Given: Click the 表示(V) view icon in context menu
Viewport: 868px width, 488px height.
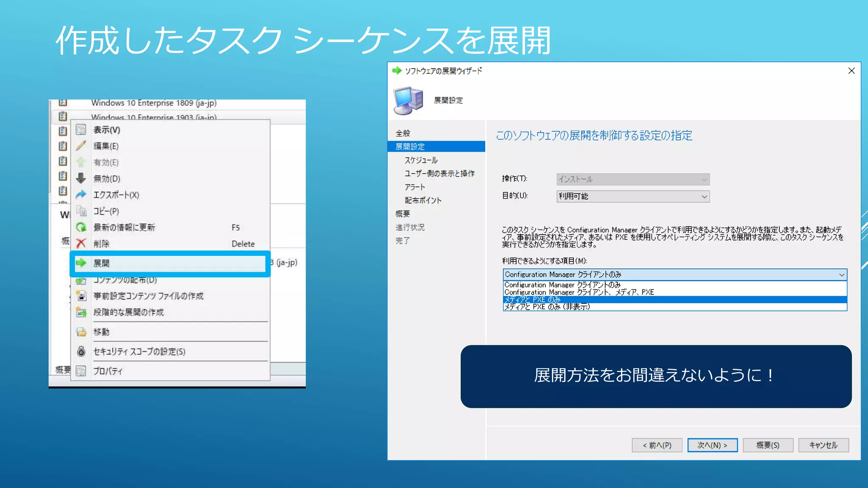Looking at the screenshot, I should coord(81,130).
